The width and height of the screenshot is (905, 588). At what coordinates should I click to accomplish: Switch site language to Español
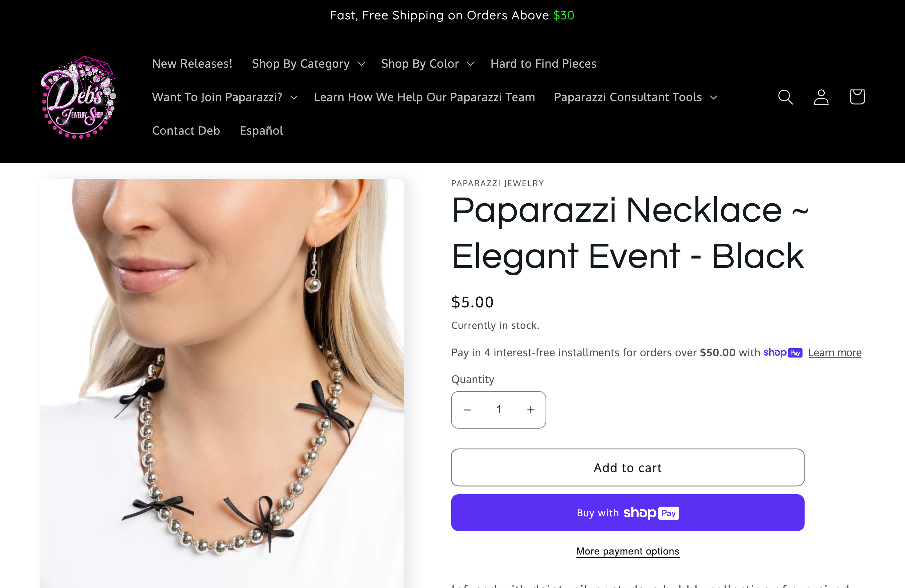click(x=261, y=131)
